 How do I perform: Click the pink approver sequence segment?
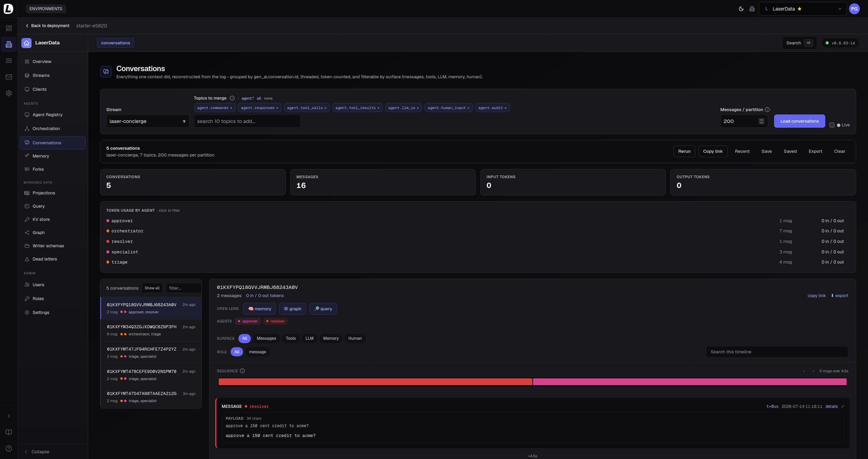click(690, 382)
